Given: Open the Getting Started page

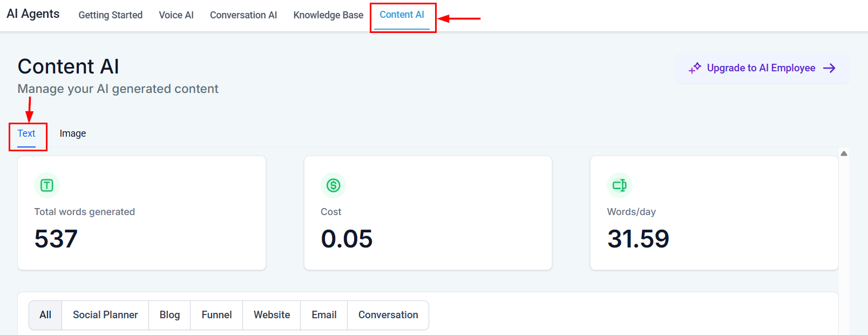Looking at the screenshot, I should coord(110,15).
